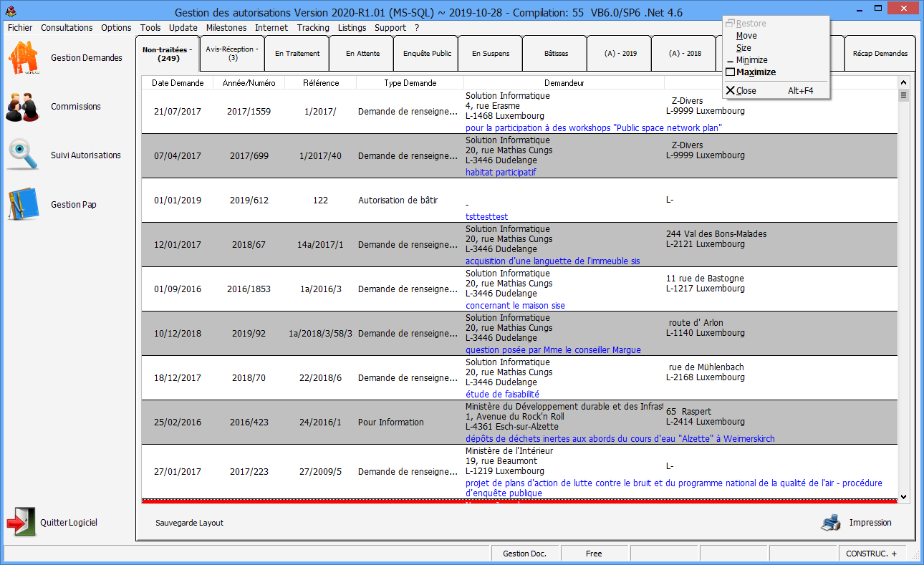Click the Suivi Autorisations magnifier icon
The image size is (924, 565).
coord(23,155)
